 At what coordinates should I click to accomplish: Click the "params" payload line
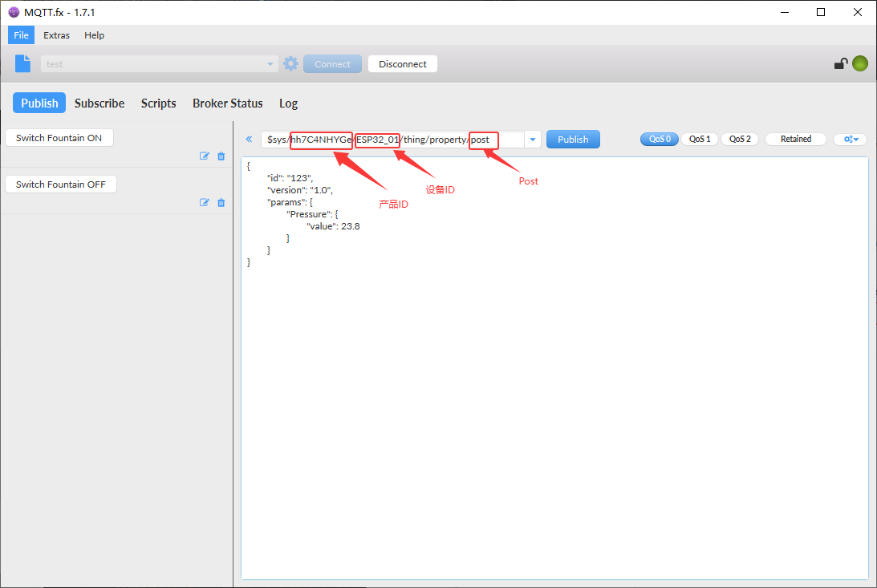tap(290, 202)
